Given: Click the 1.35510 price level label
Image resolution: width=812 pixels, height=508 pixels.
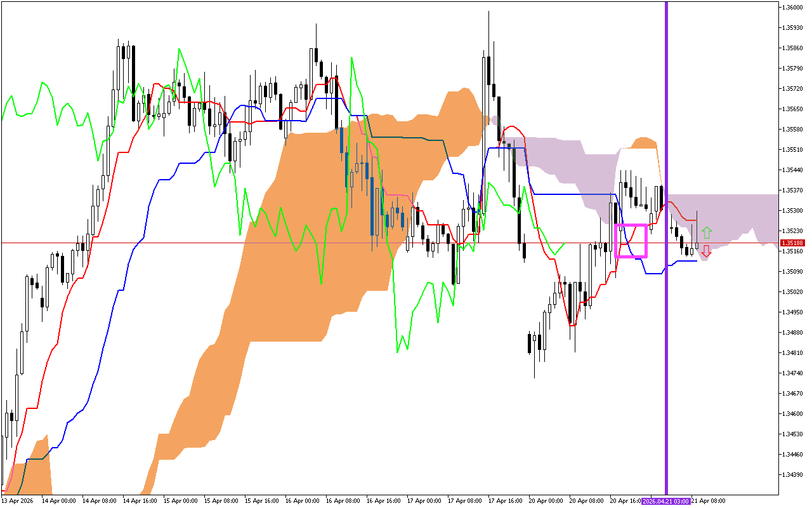Looking at the screenshot, I should pos(792,150).
